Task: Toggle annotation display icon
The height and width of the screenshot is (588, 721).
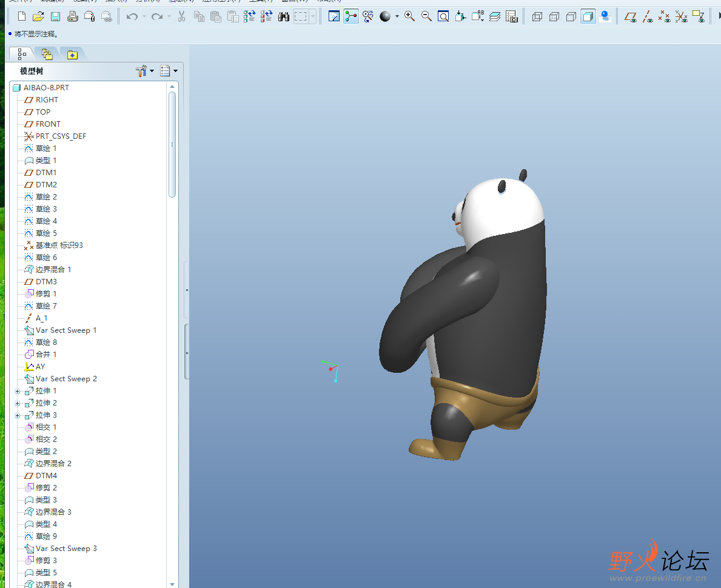Action: [699, 16]
